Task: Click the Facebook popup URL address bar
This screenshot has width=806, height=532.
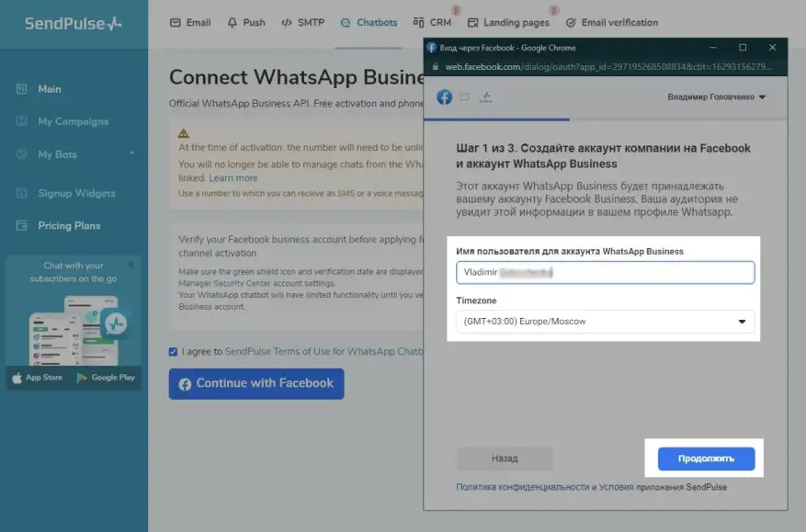Action: click(x=608, y=67)
